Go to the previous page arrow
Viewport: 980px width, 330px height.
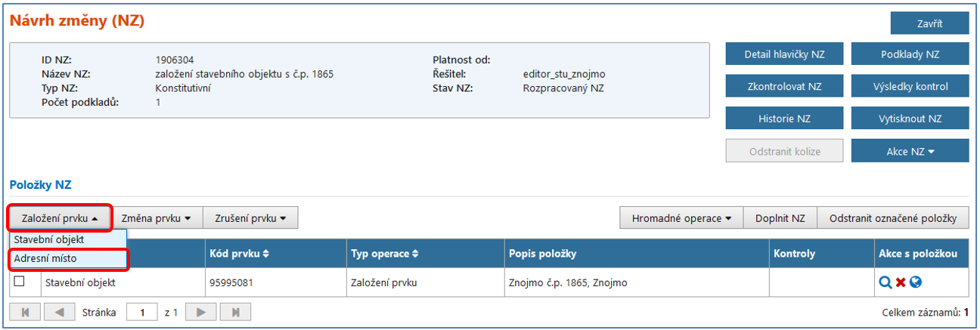[60, 312]
